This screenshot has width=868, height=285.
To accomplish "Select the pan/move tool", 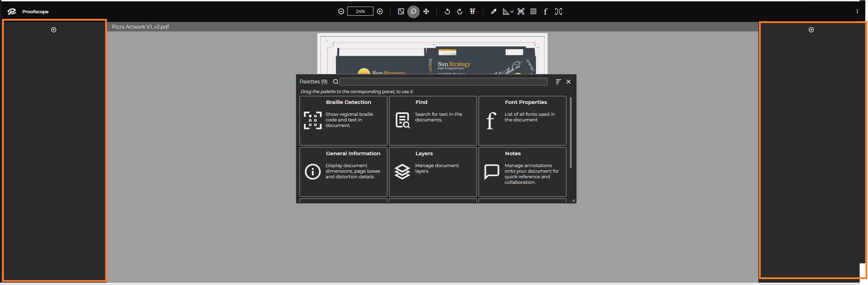I will coord(426,12).
